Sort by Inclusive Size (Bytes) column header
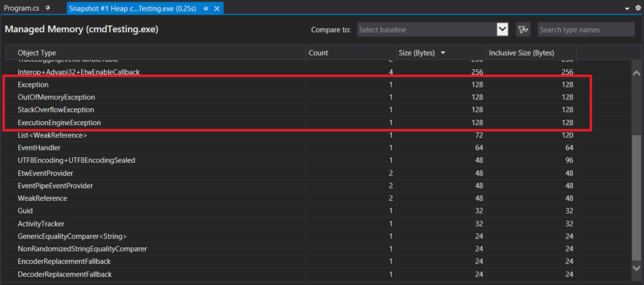644x285 pixels. click(531, 53)
